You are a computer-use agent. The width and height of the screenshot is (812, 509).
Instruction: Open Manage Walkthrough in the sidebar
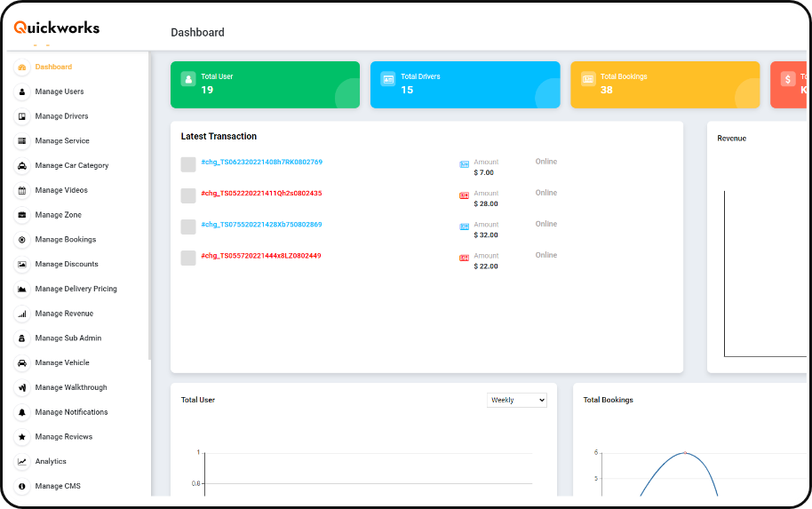point(71,387)
